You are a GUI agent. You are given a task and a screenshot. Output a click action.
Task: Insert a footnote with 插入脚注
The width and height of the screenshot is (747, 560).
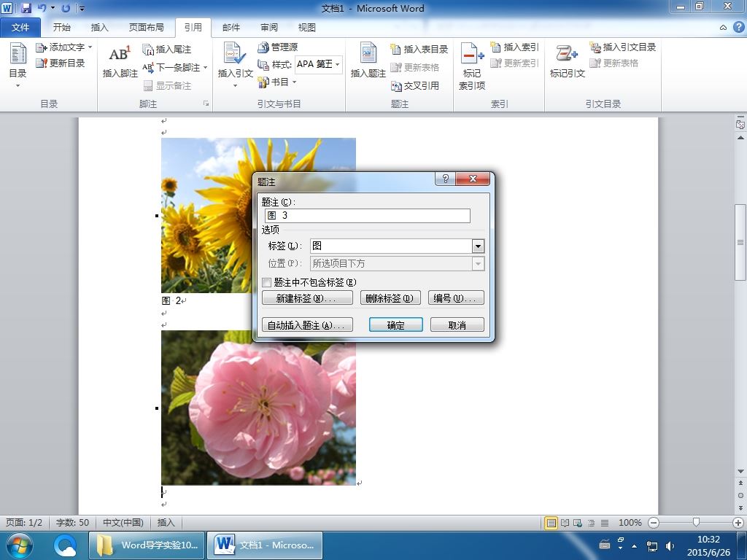tap(120, 62)
